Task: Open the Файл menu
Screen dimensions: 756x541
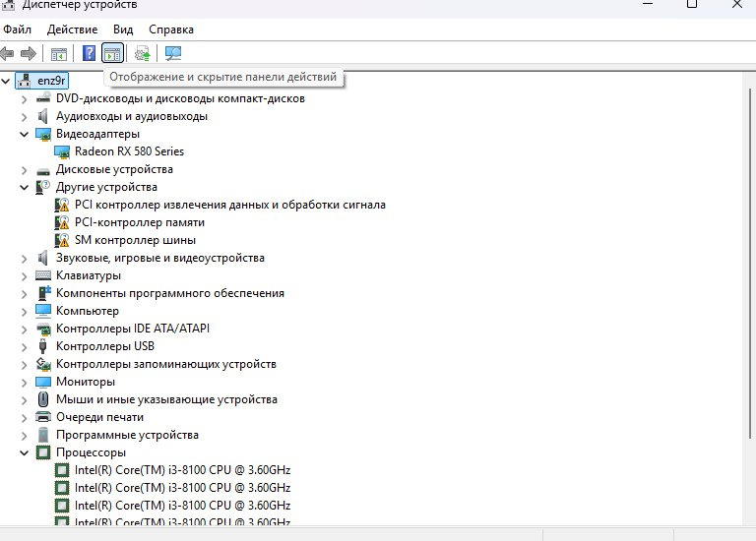Action: point(18,30)
